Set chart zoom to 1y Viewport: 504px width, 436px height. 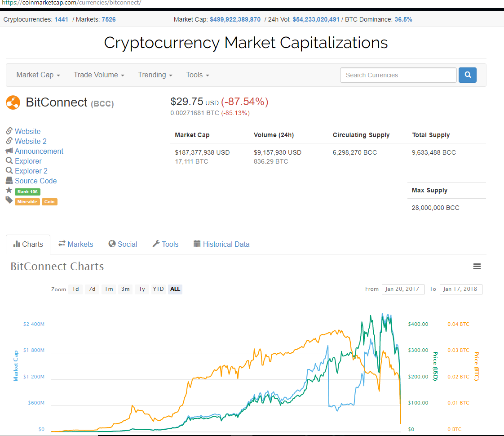click(142, 289)
